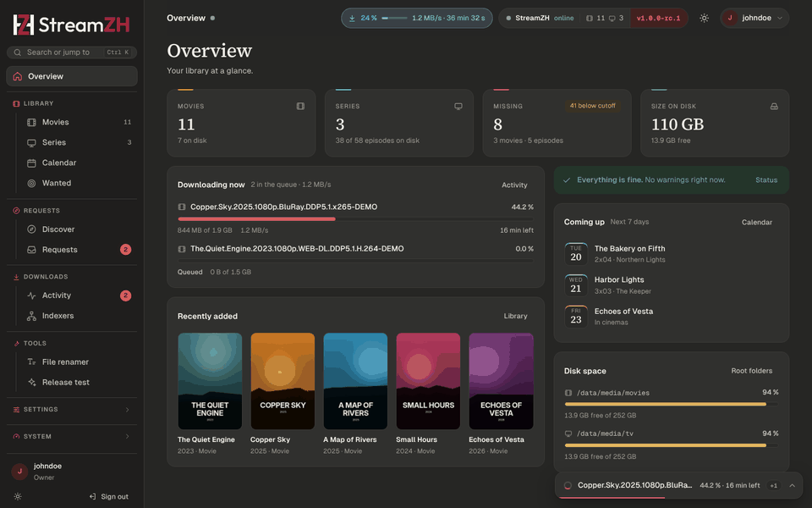Click the Library link in Recently added
The width and height of the screenshot is (812, 508).
(x=515, y=316)
